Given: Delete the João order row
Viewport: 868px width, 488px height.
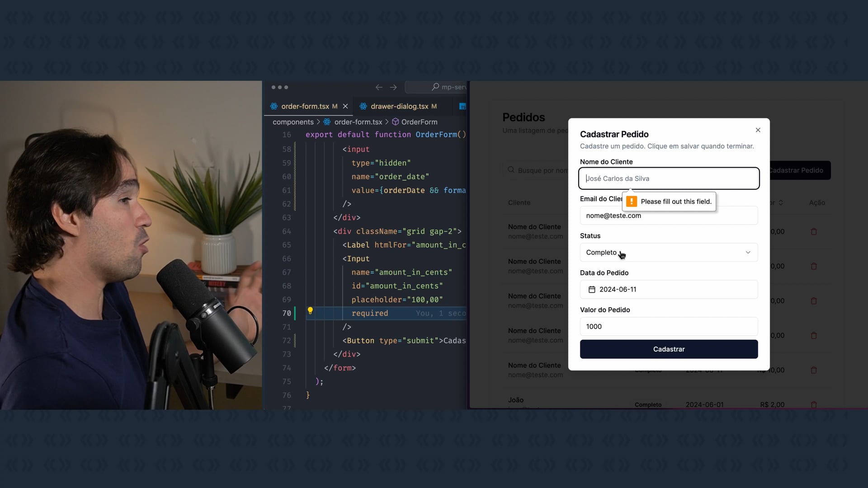Looking at the screenshot, I should 814,404.
